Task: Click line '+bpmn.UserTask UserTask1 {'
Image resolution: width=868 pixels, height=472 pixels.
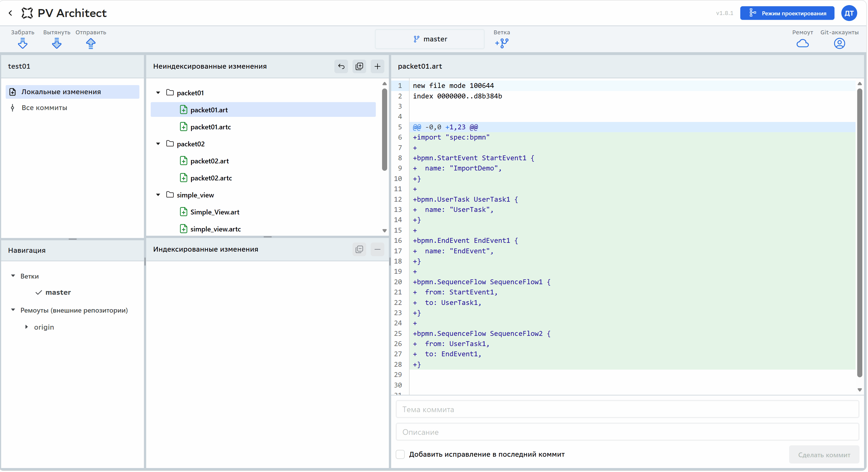Action: [x=465, y=199]
